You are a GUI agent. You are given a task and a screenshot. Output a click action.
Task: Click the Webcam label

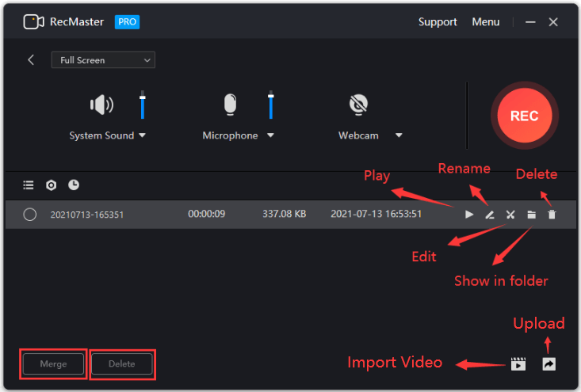tap(358, 135)
